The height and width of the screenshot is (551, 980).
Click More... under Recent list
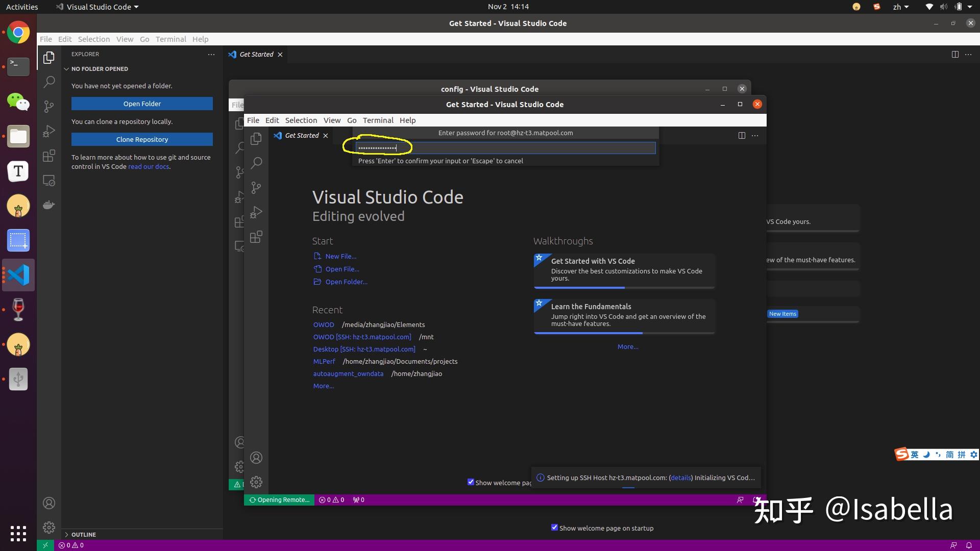[324, 386]
